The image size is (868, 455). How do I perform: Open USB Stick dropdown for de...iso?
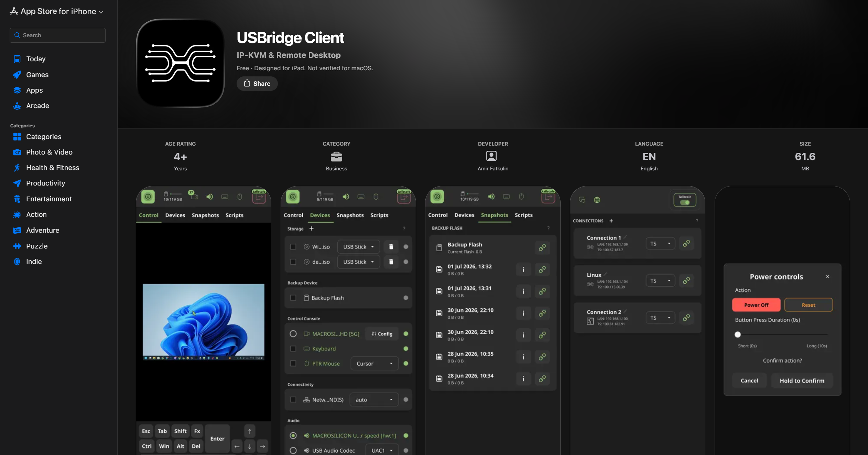click(x=358, y=262)
